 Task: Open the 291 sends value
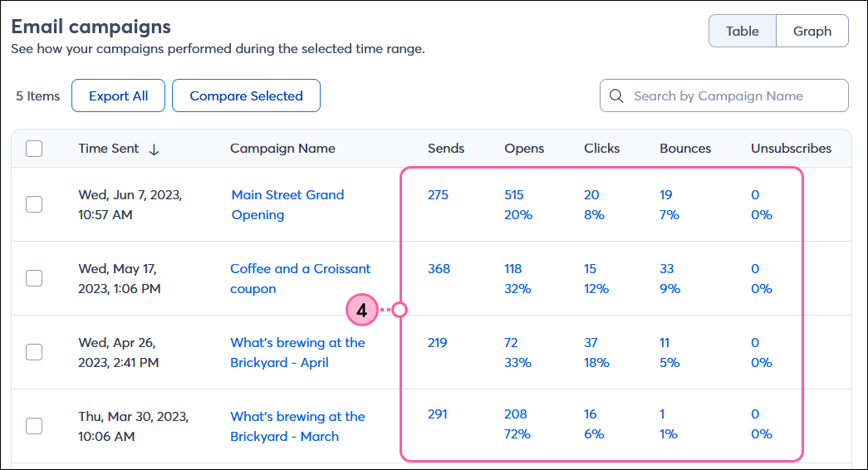coord(437,414)
